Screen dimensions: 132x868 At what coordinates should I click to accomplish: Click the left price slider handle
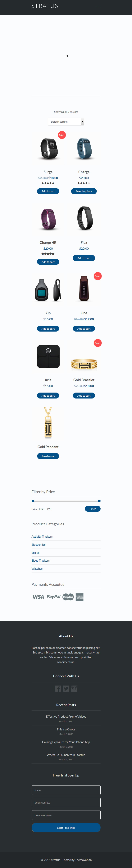[33, 501]
